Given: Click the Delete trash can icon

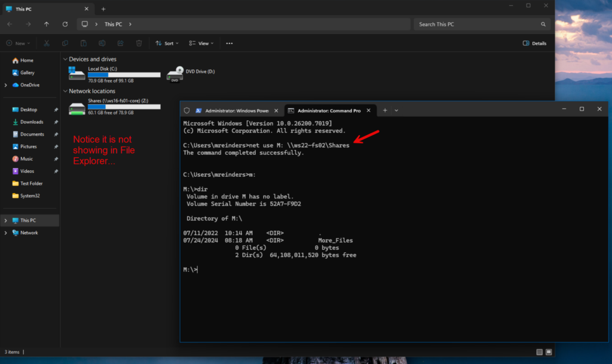Looking at the screenshot, I should 139,43.
